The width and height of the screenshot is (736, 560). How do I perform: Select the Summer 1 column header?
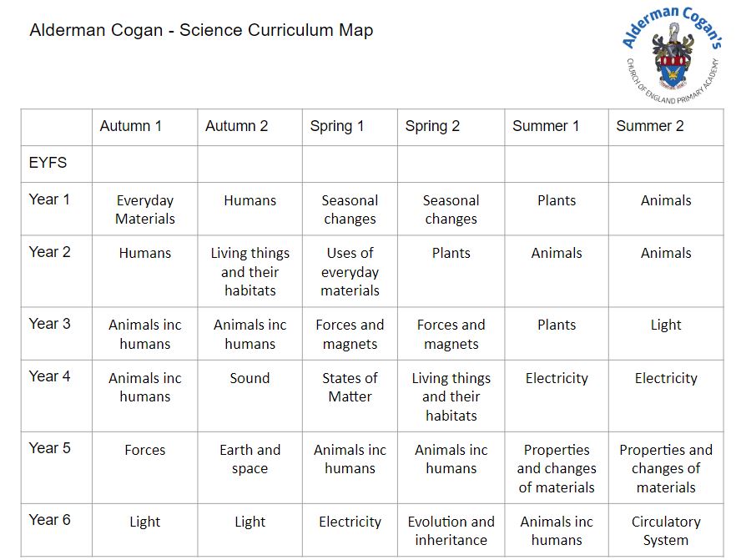(x=546, y=127)
